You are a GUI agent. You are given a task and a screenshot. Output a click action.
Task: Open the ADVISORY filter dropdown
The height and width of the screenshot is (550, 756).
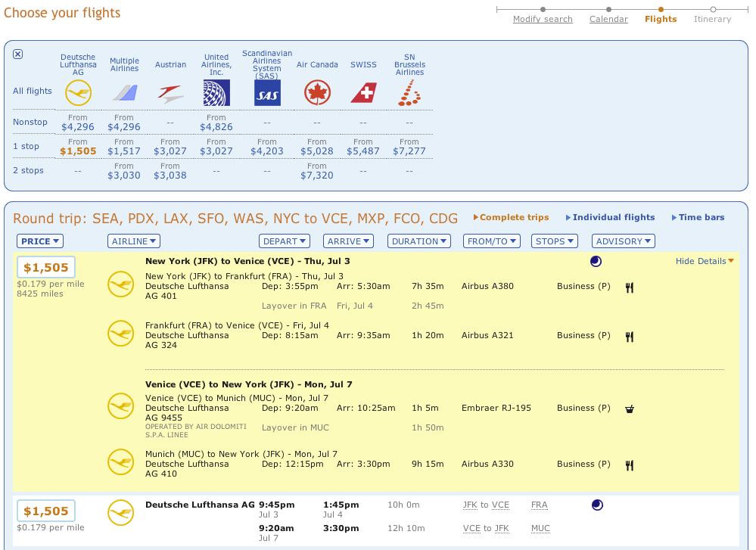pos(623,241)
